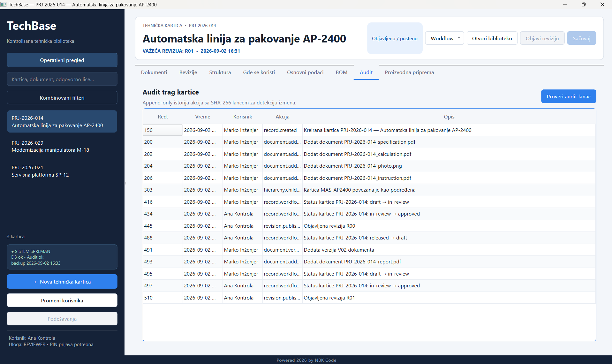Select the Osnovni podaci tab
This screenshot has width=612, height=364.
[x=305, y=72]
